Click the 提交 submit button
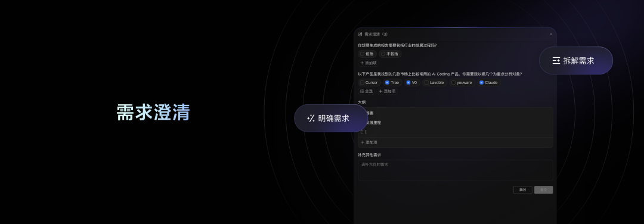 pyautogui.click(x=543, y=190)
